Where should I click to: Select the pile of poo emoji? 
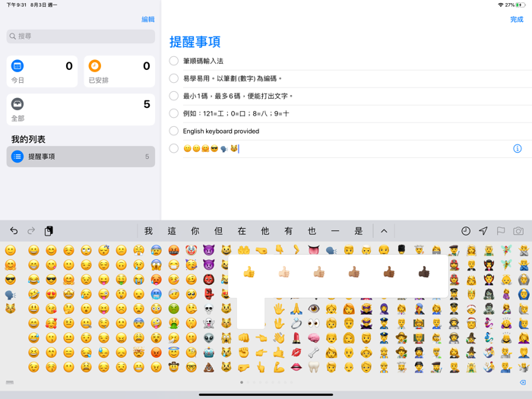coord(209,367)
